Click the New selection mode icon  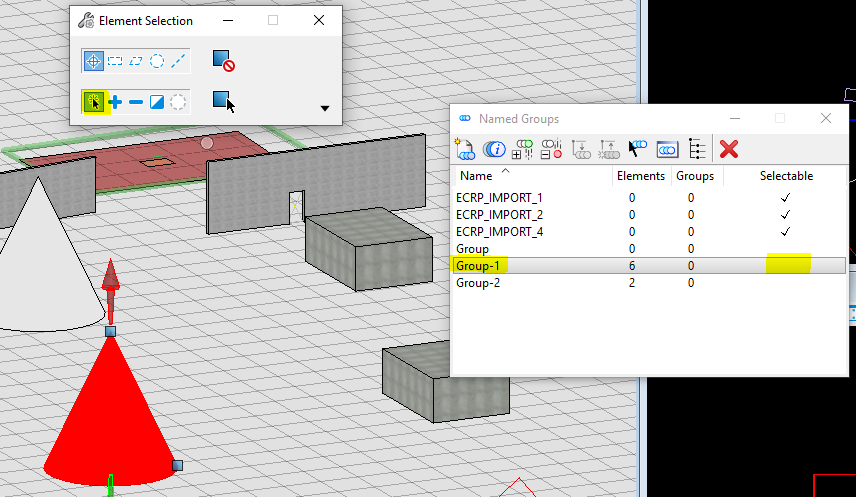(94, 102)
